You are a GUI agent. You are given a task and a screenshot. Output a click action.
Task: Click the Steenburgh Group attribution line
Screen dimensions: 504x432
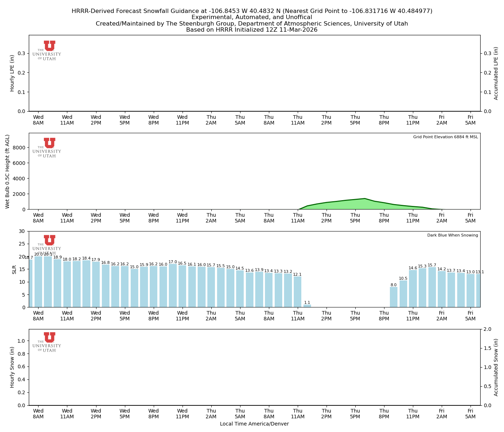(x=252, y=23)
